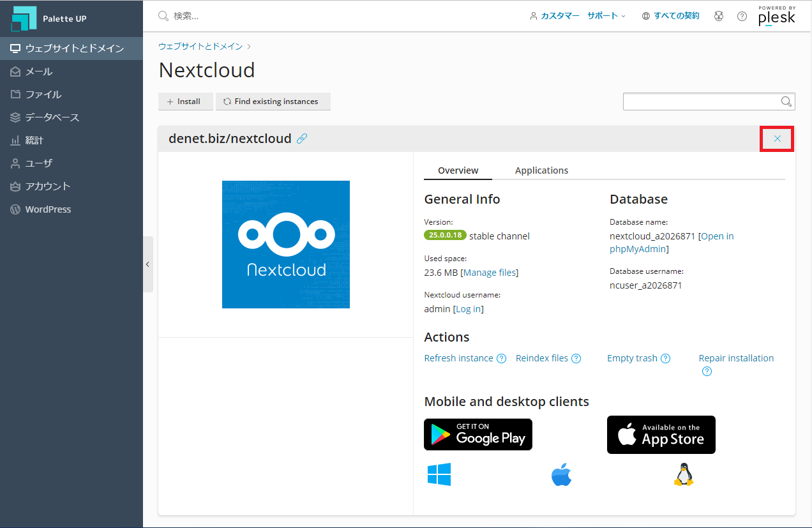Viewport: 812px width, 528px height.
Task: Open the Available on the App Store badge
Action: point(661,435)
